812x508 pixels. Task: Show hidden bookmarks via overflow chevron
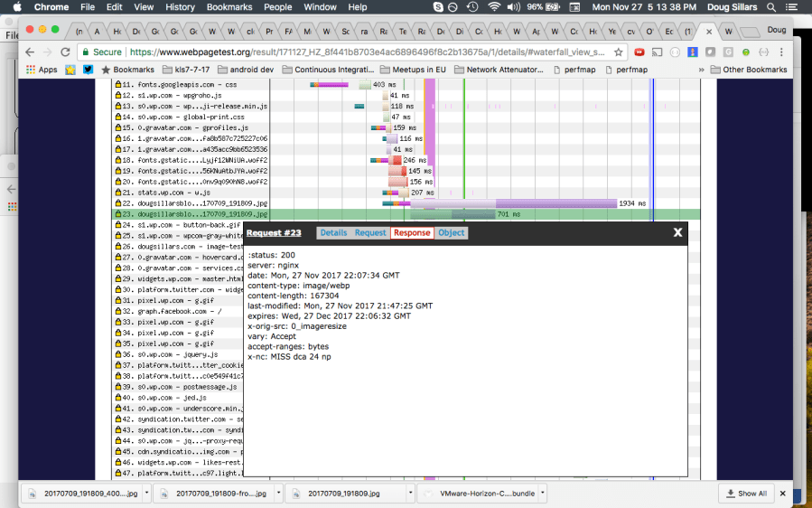coord(701,70)
